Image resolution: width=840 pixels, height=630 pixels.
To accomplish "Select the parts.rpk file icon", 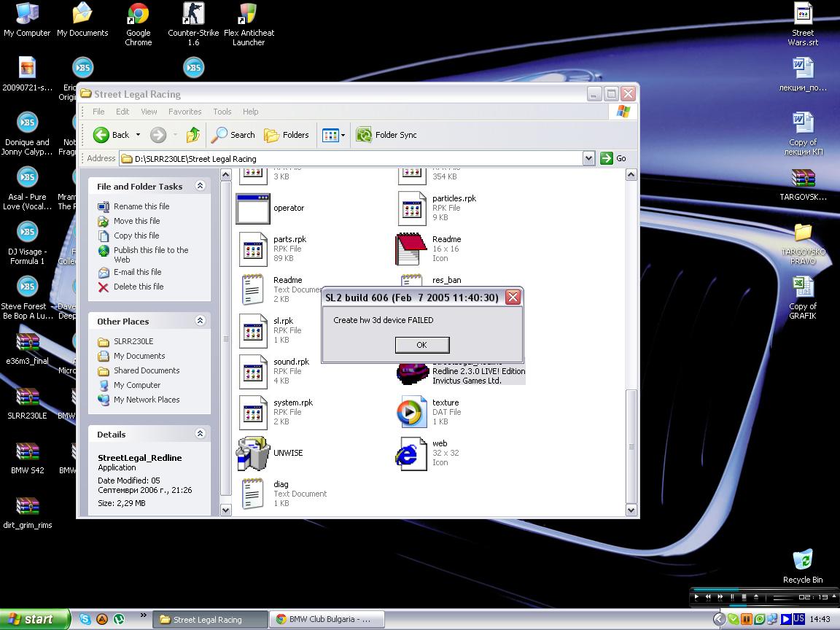I will [253, 249].
